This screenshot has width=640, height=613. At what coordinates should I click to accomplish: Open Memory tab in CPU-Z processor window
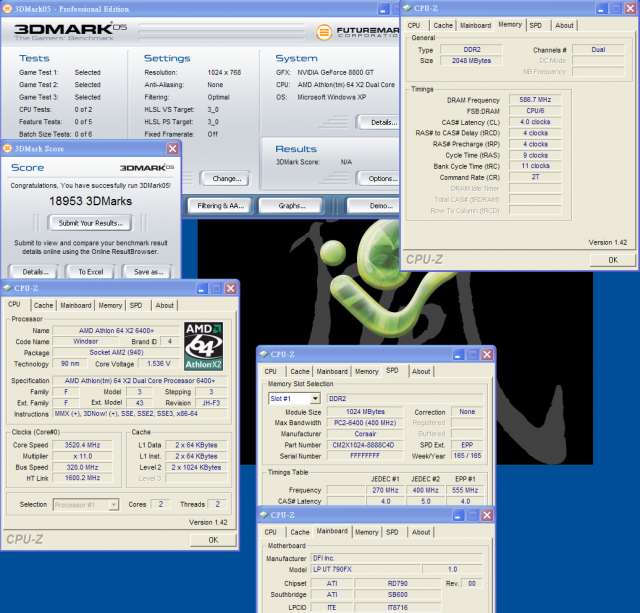[x=110, y=305]
